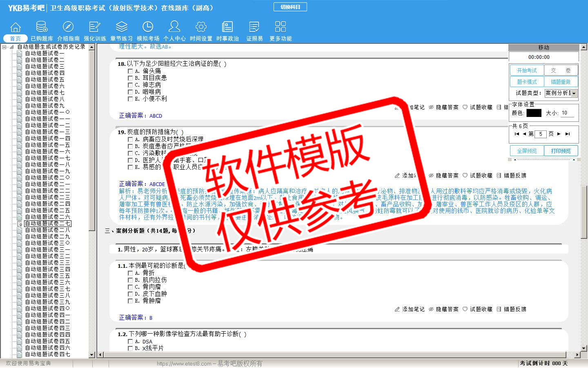Click the 开始考试 button

pyautogui.click(x=527, y=70)
